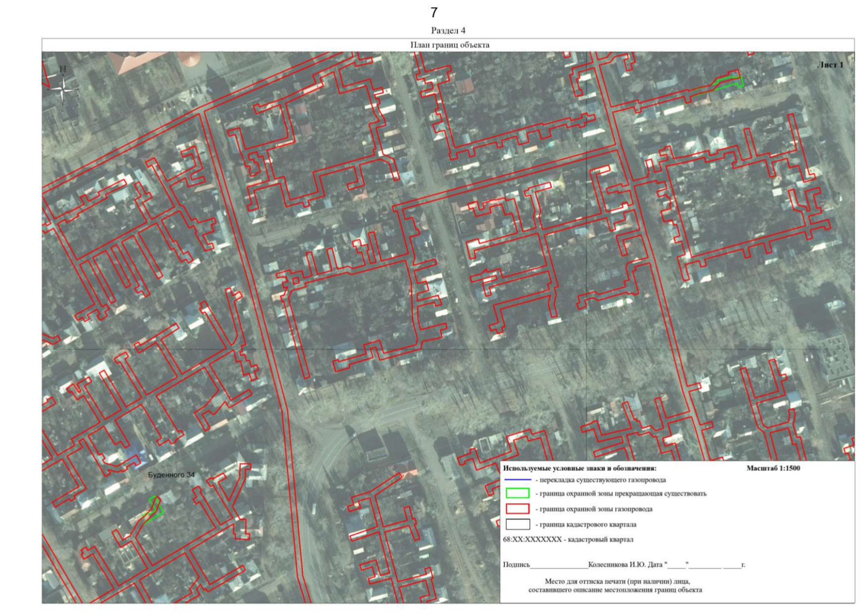Click the Масштаб 1:1500 scale text
Screen dimensions: 868x613
point(773,468)
